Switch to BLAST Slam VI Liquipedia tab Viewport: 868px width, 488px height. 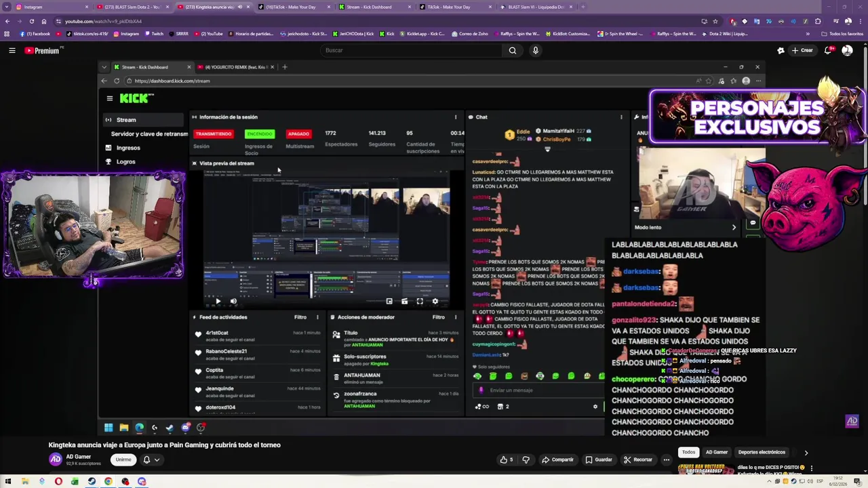click(536, 7)
